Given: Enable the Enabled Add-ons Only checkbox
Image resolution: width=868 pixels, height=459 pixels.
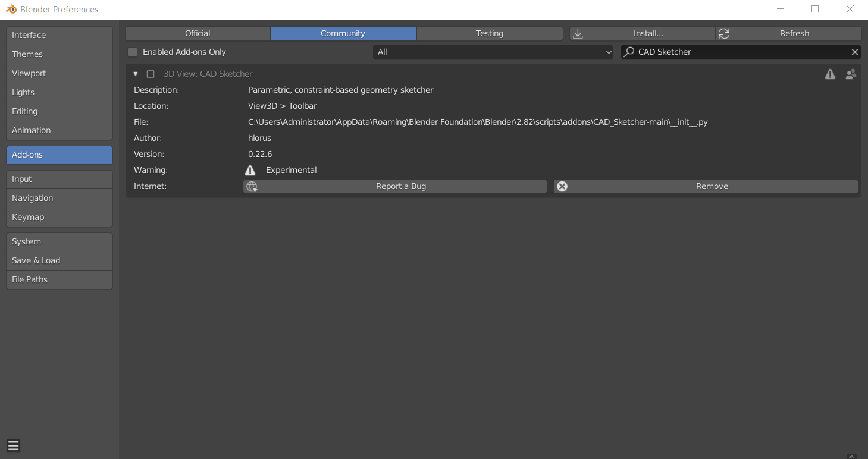Looking at the screenshot, I should [131, 52].
